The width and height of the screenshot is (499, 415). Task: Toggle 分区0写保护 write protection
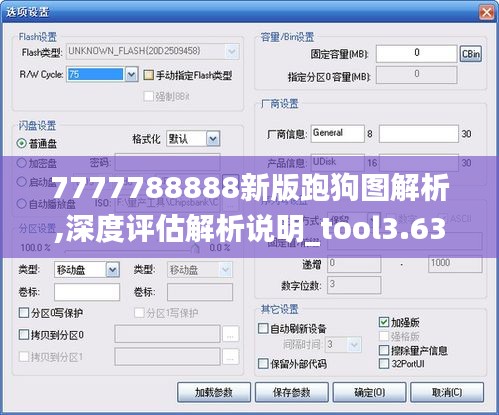(24, 313)
